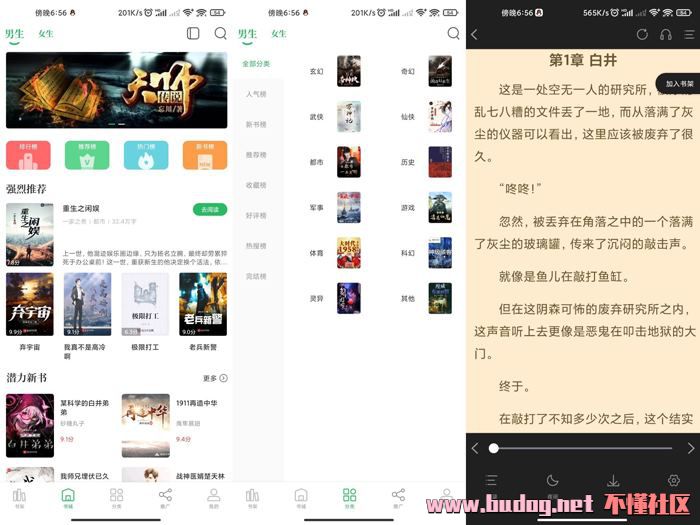Open the green 推荐榜 tile on the home screen
Viewport: 700px width, 525px height.
pos(87,155)
